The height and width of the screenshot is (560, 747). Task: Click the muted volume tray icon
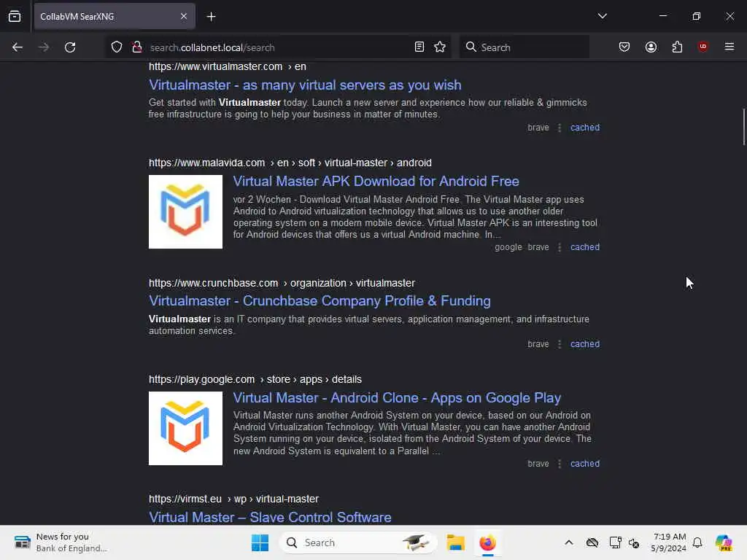pyautogui.click(x=634, y=542)
